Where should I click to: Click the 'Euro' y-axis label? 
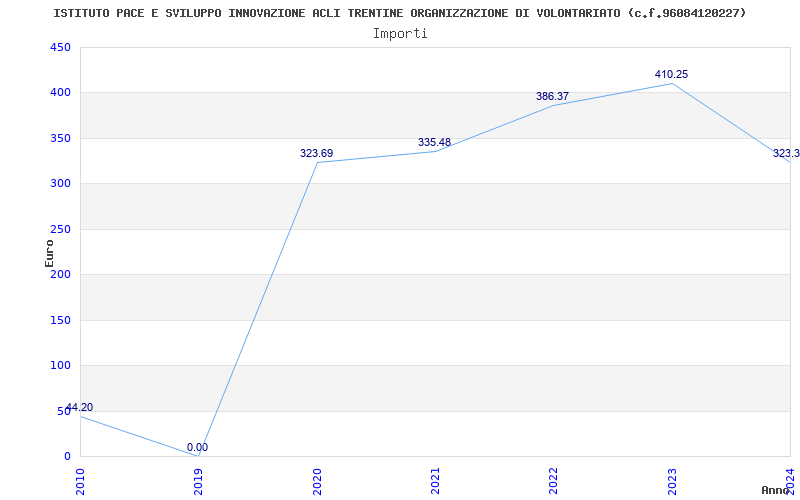click(49, 253)
